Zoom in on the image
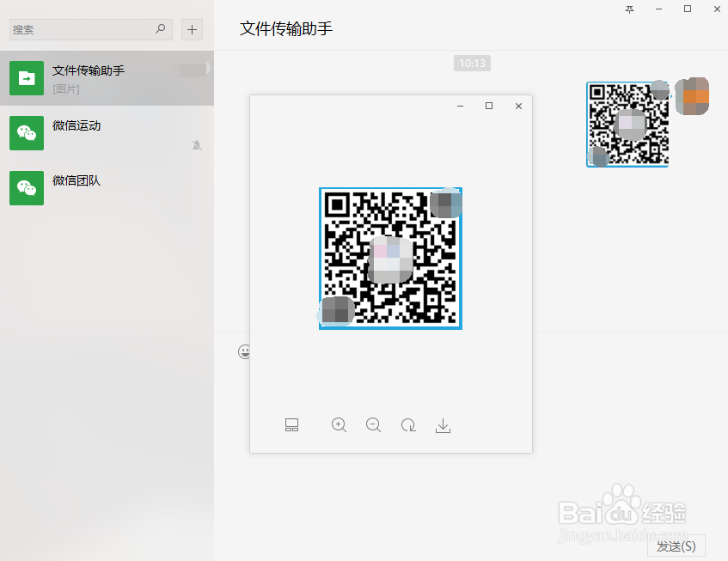The width and height of the screenshot is (728, 561). 339,424
